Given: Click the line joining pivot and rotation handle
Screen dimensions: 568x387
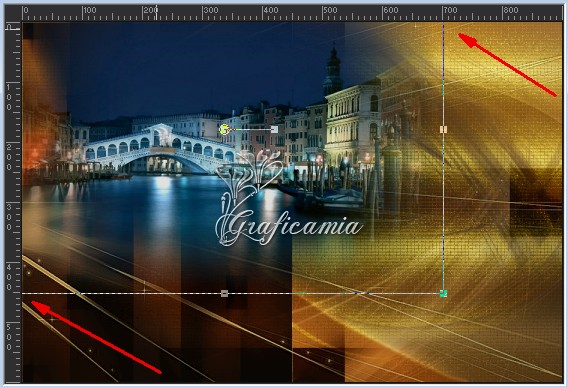Looking at the screenshot, I should (x=250, y=129).
